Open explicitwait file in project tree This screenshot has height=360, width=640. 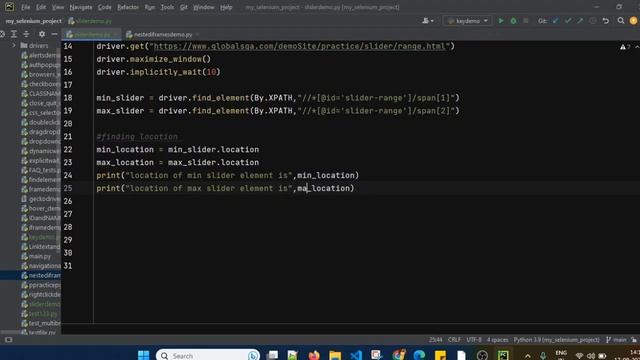point(41,160)
